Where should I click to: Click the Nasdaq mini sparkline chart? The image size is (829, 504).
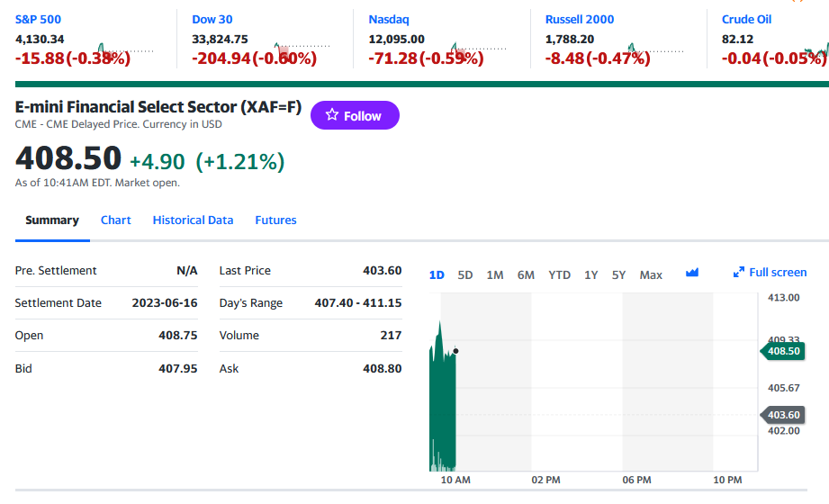[x=479, y=49]
